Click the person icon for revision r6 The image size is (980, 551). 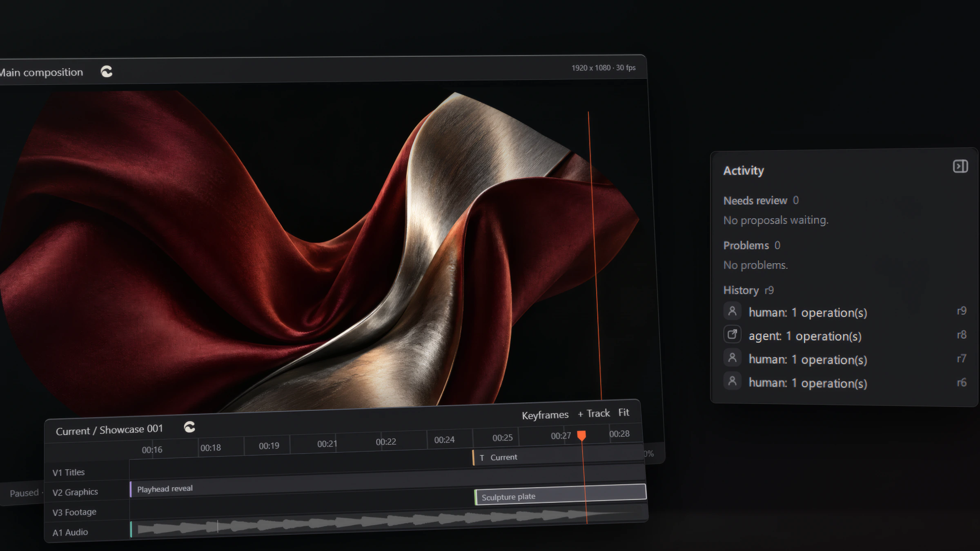tap(732, 381)
